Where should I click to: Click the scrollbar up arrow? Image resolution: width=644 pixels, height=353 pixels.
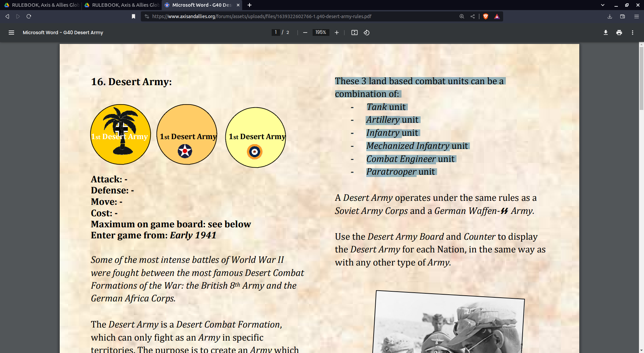(x=641, y=44)
